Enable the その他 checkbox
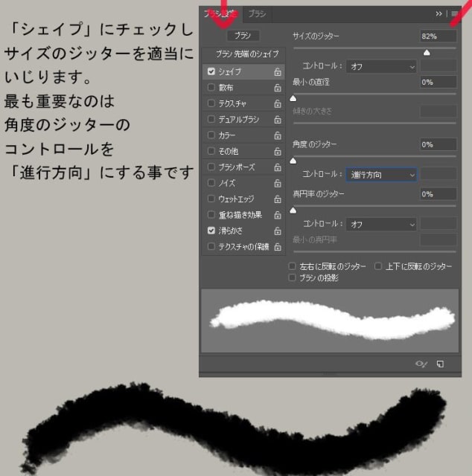 click(x=211, y=151)
